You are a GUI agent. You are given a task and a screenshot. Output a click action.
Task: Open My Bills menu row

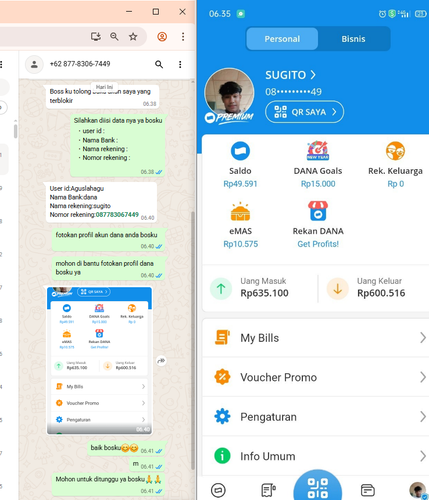(x=316, y=338)
